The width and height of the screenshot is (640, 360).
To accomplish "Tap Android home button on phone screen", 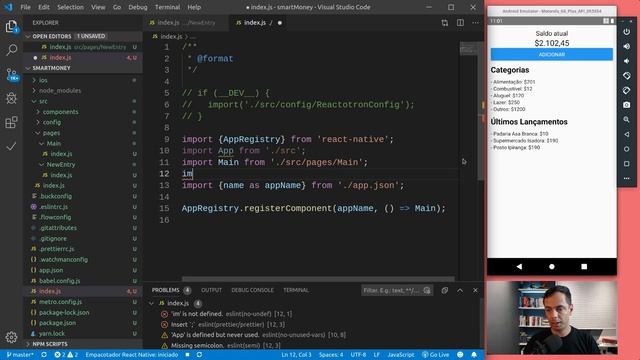I will coord(552,267).
